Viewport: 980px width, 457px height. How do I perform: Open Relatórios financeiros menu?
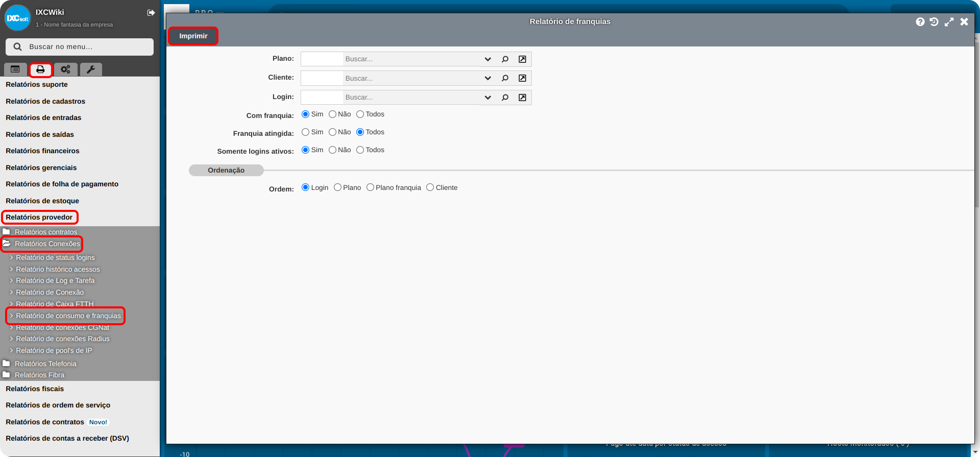[x=42, y=151]
